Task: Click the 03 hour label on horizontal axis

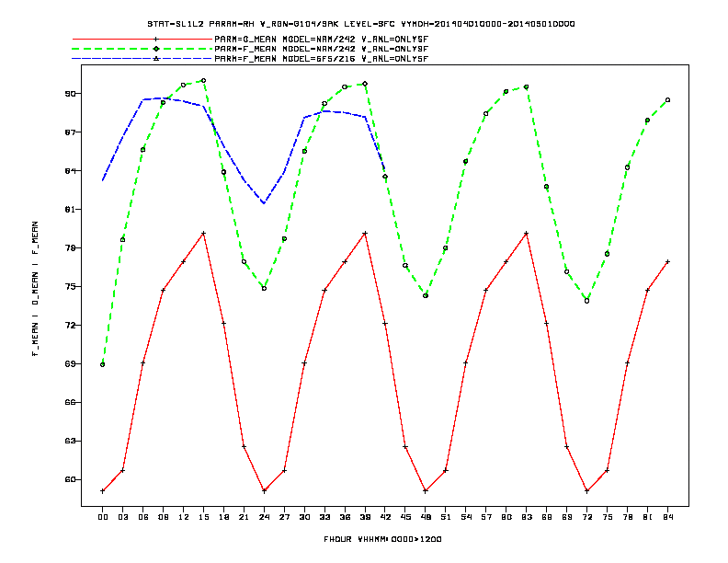Action: 122,517
